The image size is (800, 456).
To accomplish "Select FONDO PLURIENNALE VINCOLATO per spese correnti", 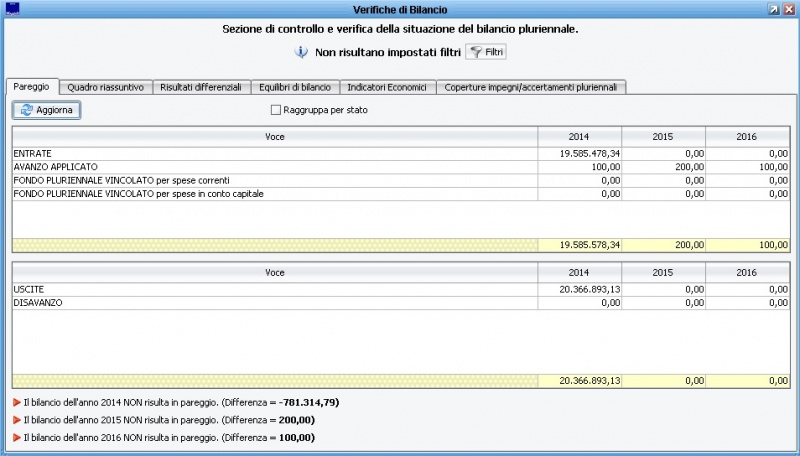I will click(x=401, y=181).
